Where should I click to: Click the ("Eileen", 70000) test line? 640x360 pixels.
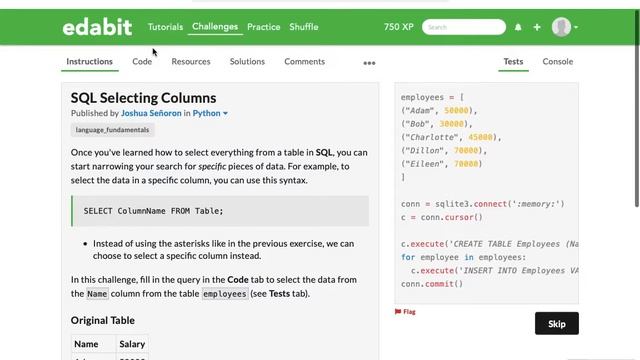point(442,164)
